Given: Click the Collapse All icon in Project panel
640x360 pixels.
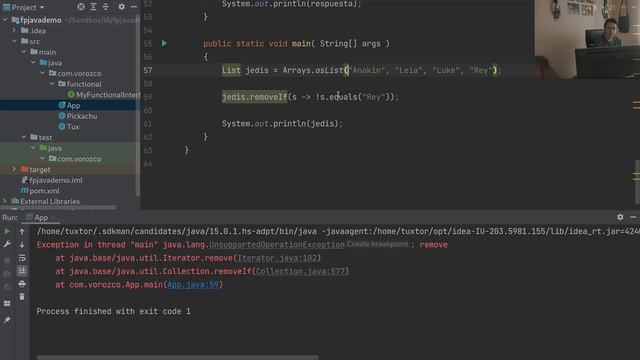Looking at the screenshot, I should click(x=106, y=7).
